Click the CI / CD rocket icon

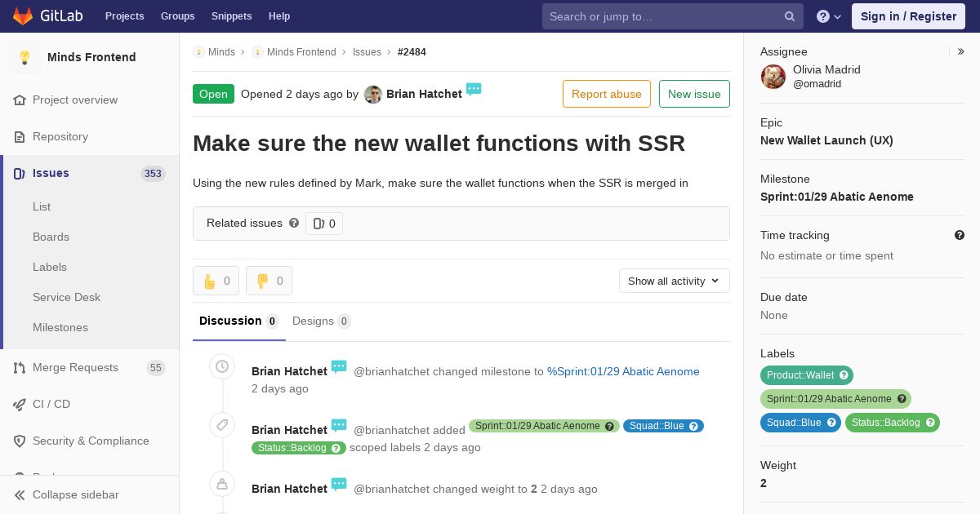click(20, 404)
